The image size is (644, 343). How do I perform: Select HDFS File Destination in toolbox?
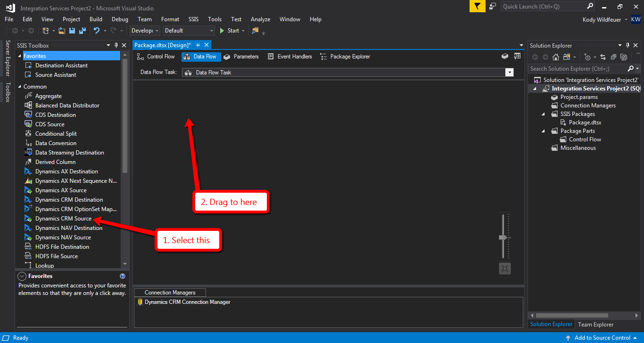tap(62, 247)
